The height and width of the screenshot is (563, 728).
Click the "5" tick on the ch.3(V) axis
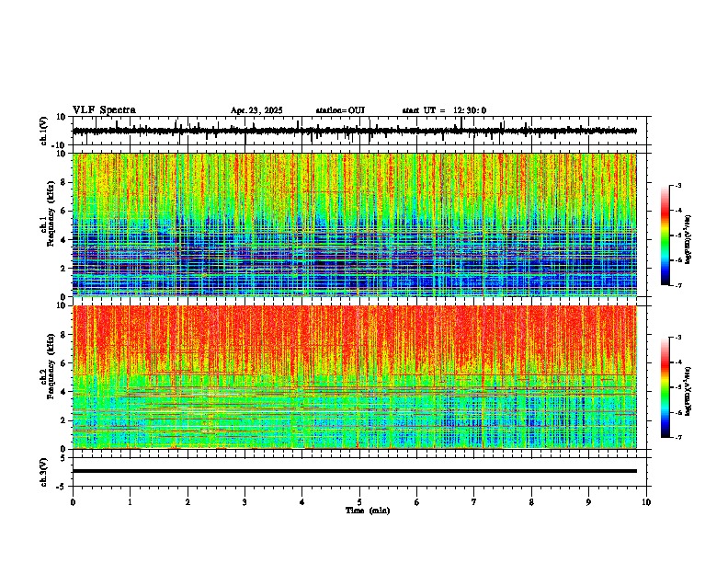[x=64, y=458]
